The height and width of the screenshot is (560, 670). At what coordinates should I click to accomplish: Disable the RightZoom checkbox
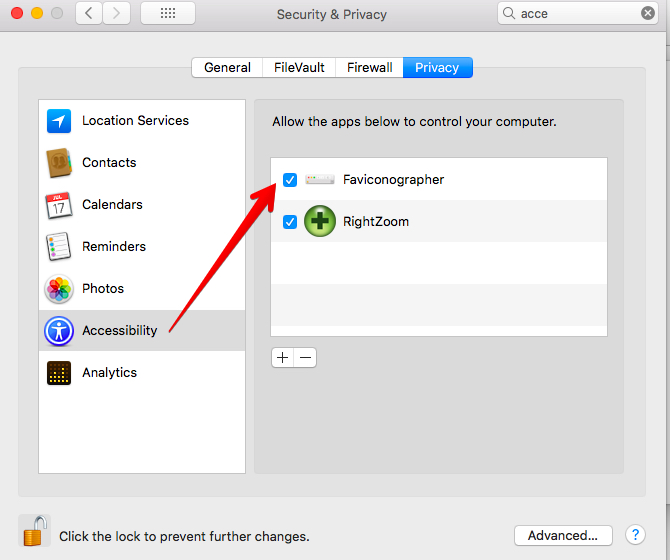click(x=290, y=222)
